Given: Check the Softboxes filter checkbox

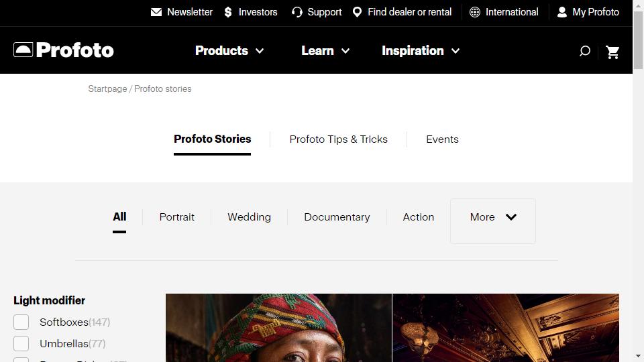Looking at the screenshot, I should click(x=21, y=322).
